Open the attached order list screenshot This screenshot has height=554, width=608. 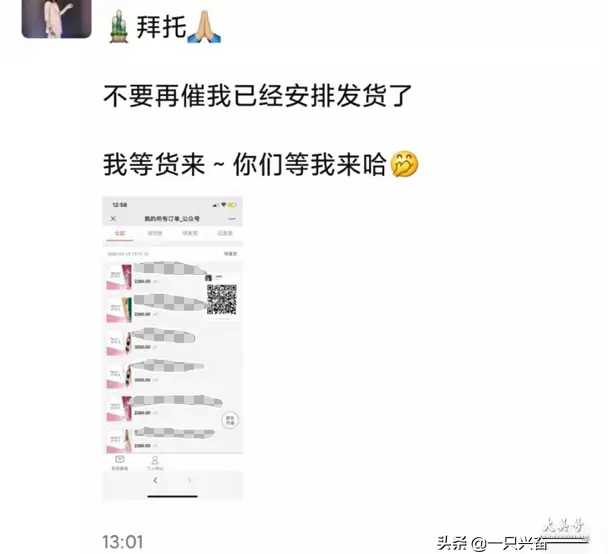(173, 348)
